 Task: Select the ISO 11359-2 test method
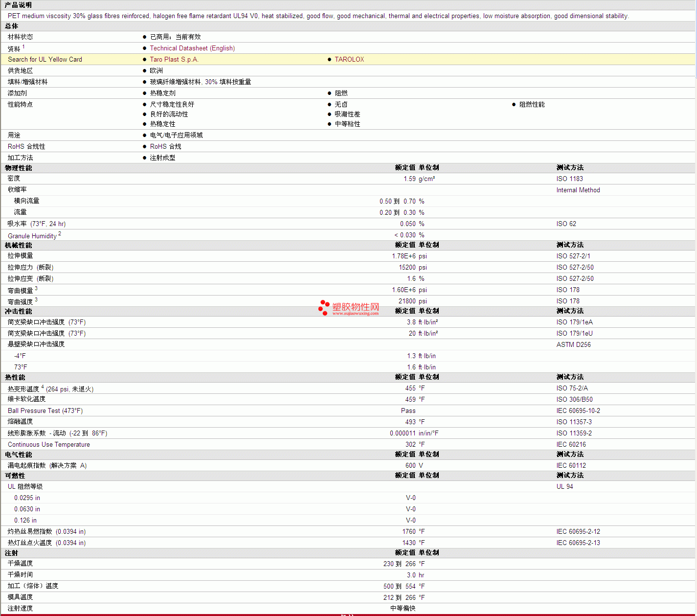574,433
